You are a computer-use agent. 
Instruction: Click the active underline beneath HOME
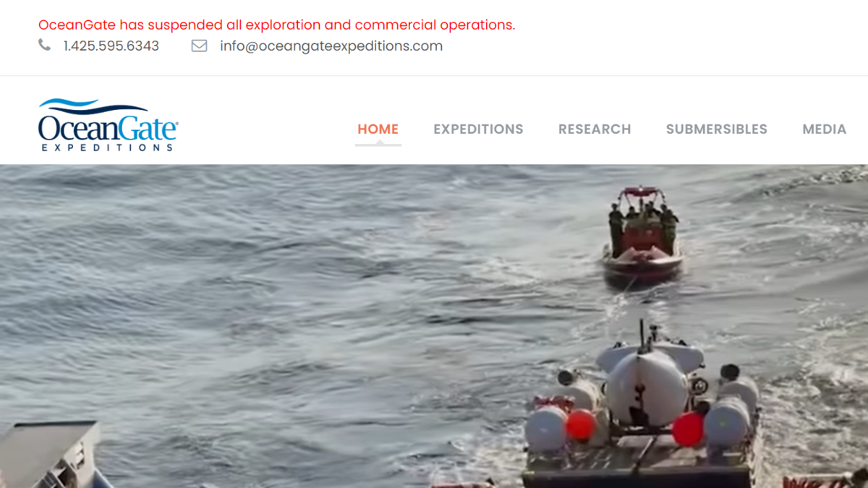[378, 144]
